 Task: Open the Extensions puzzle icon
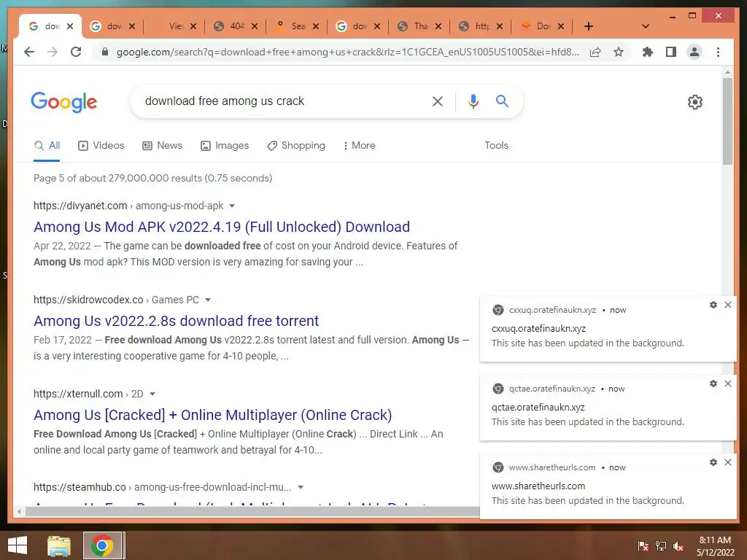[648, 52]
